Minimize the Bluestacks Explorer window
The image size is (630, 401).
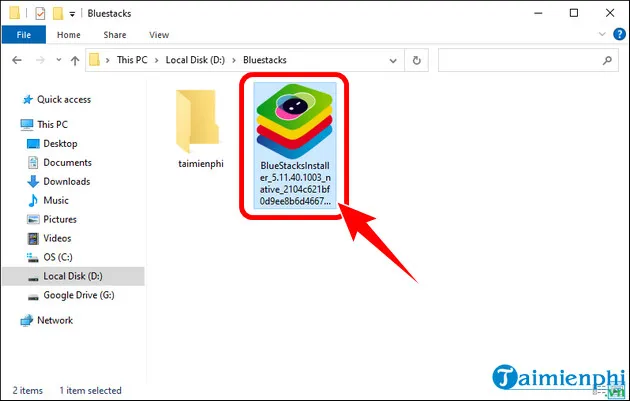coord(538,13)
